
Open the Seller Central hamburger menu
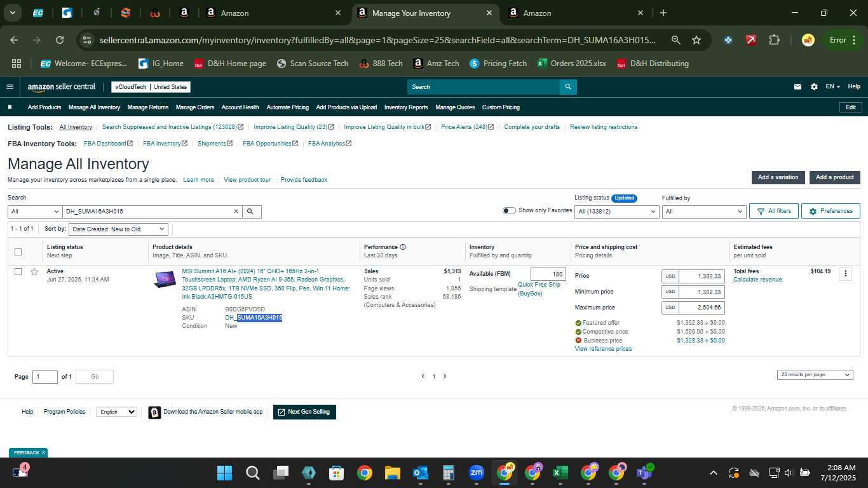pyautogui.click(x=10, y=87)
